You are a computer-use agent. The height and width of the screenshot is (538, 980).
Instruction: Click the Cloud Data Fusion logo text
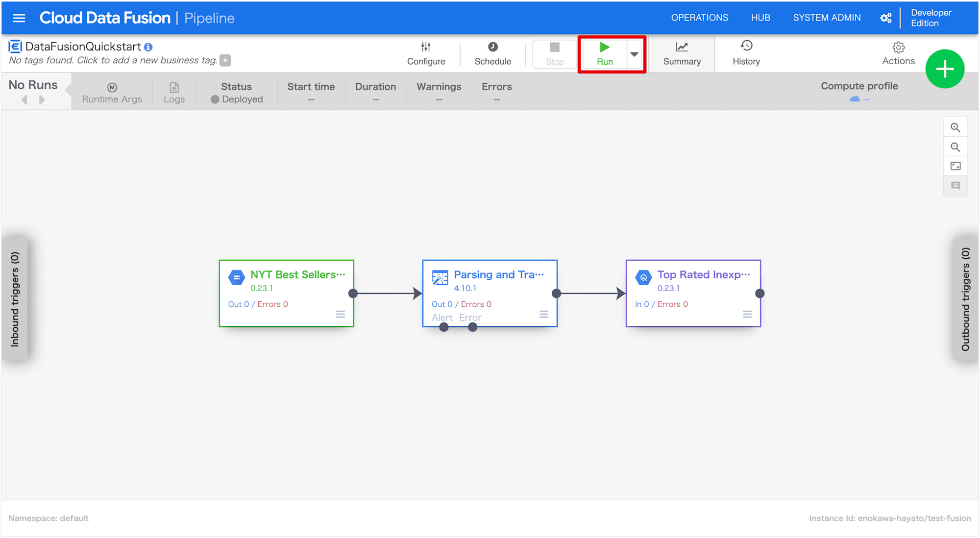[105, 18]
